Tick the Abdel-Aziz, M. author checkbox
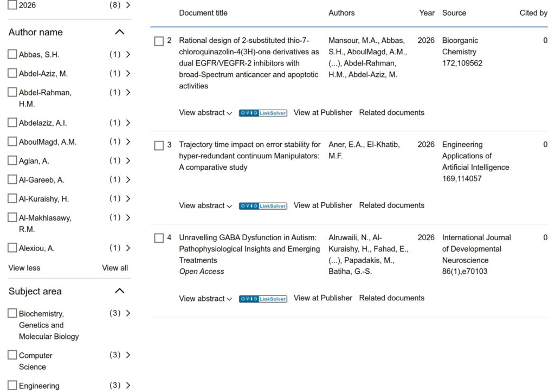Viewport: 555px width, 392px height. (12, 73)
